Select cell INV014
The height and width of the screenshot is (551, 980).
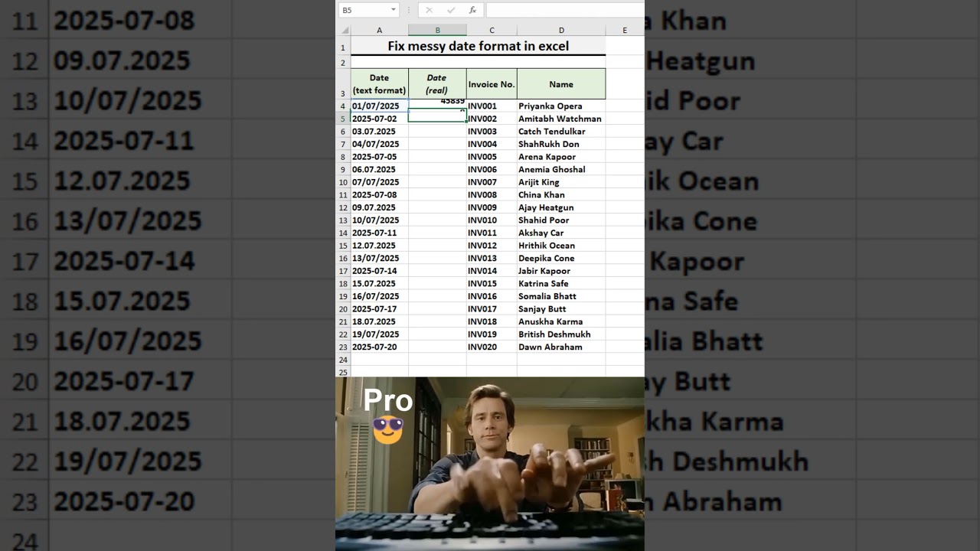point(492,271)
